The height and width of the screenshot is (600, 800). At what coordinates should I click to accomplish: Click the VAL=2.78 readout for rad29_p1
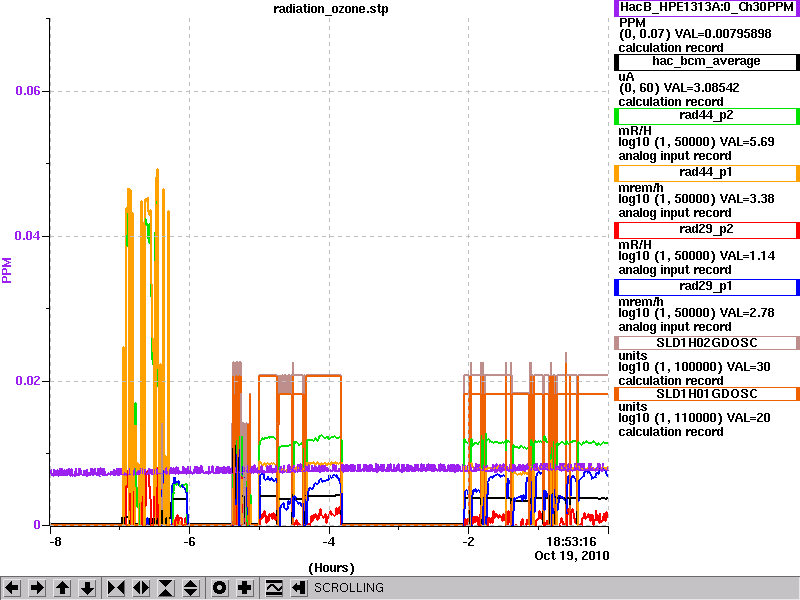747,313
